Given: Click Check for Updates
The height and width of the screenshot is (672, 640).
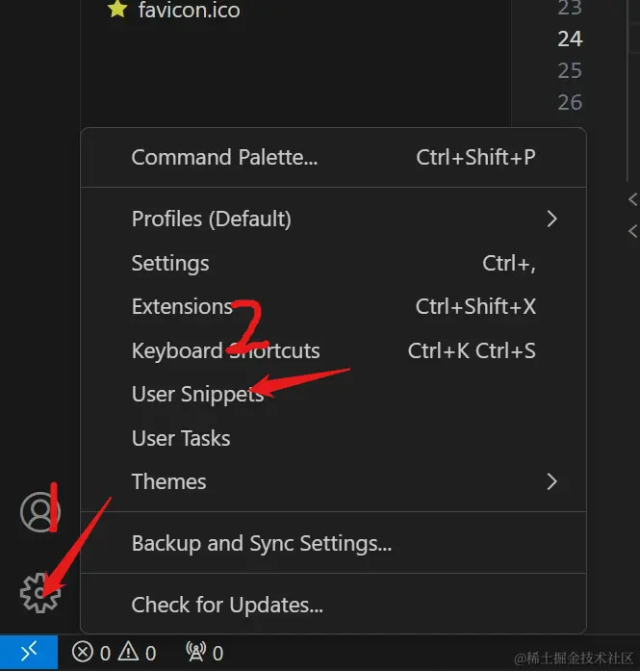Looking at the screenshot, I should pos(227,605).
